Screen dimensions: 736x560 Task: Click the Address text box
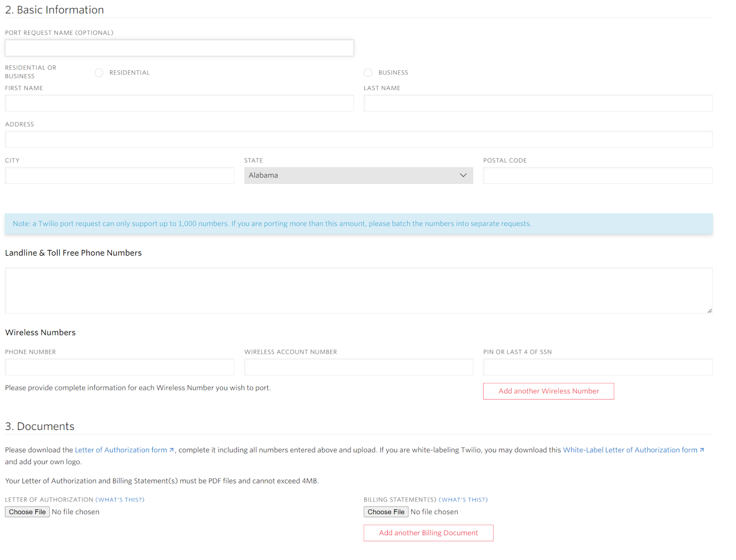pos(358,139)
